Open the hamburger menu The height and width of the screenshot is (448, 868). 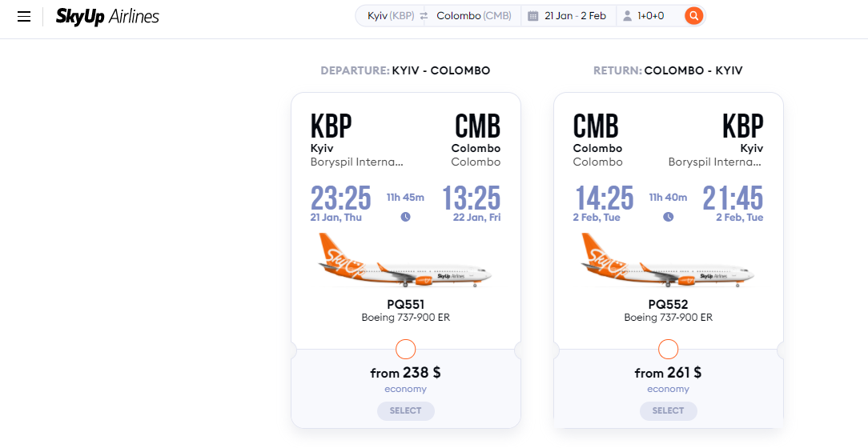tap(24, 16)
